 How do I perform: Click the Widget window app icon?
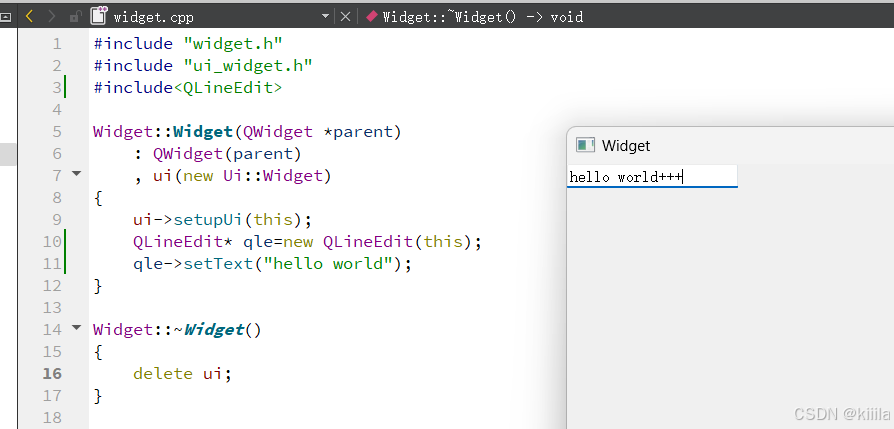[x=585, y=145]
